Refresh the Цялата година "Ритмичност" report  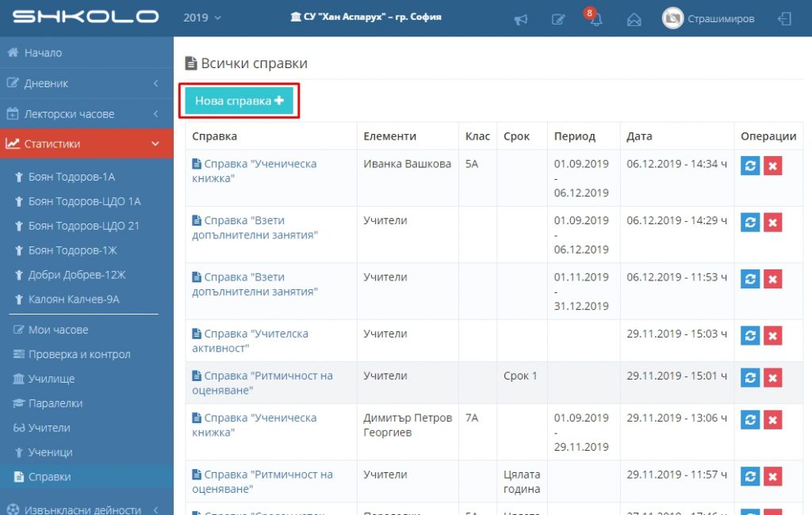click(750, 476)
